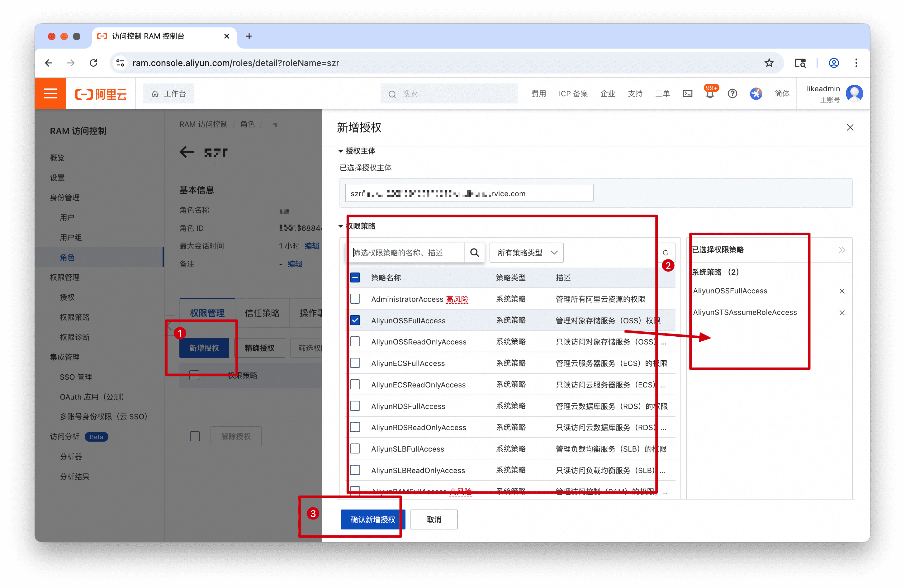Open the Cloud Shell terminal icon

pyautogui.click(x=688, y=93)
